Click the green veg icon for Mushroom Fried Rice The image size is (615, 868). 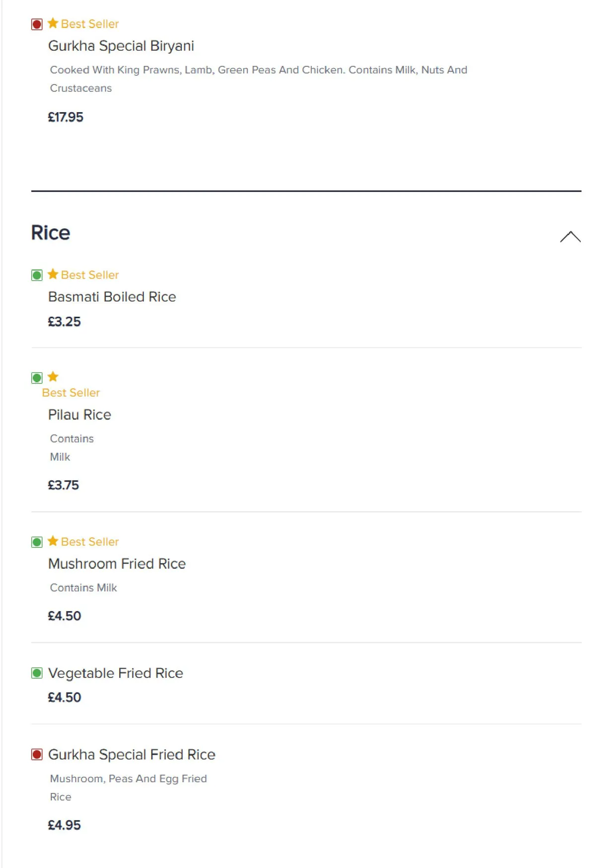click(37, 542)
